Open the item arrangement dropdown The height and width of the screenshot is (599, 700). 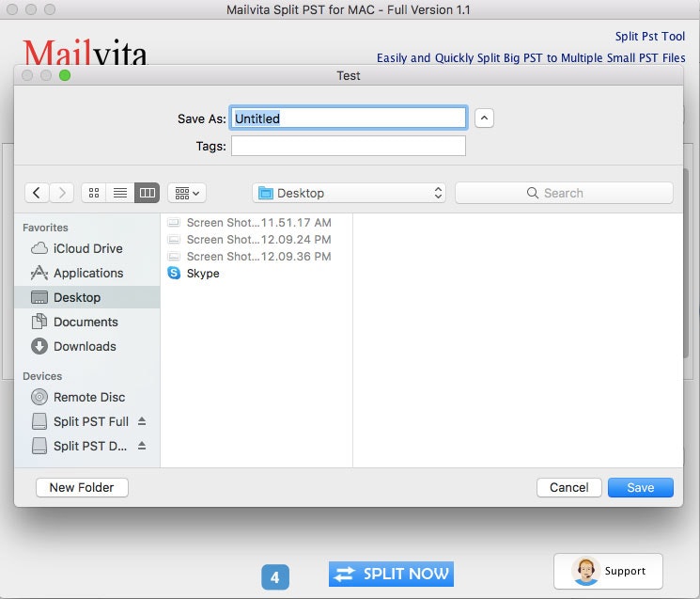[187, 193]
